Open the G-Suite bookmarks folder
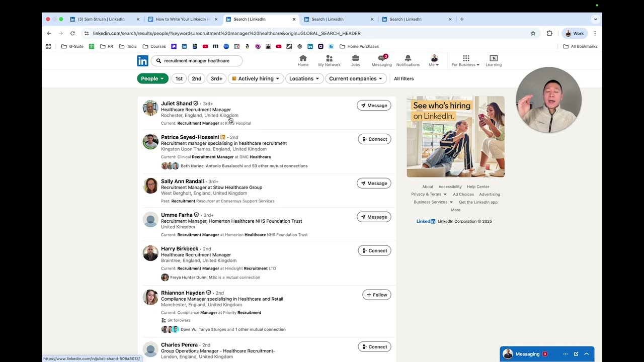The height and width of the screenshot is (362, 644). (72, 46)
